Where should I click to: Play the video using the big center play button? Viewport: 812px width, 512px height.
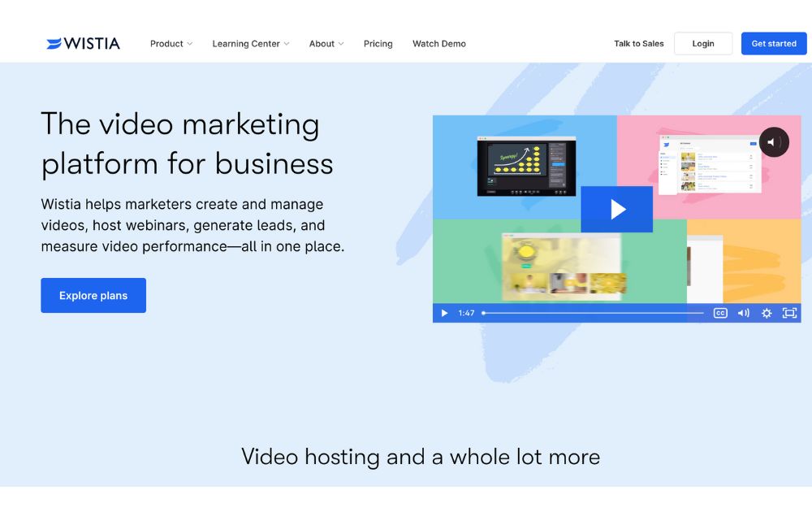(x=617, y=210)
